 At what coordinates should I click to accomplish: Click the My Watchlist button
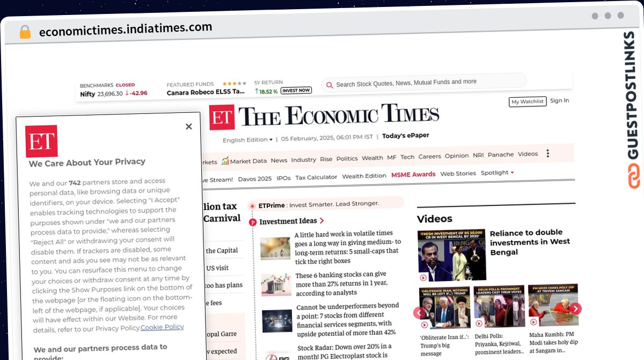(x=527, y=102)
